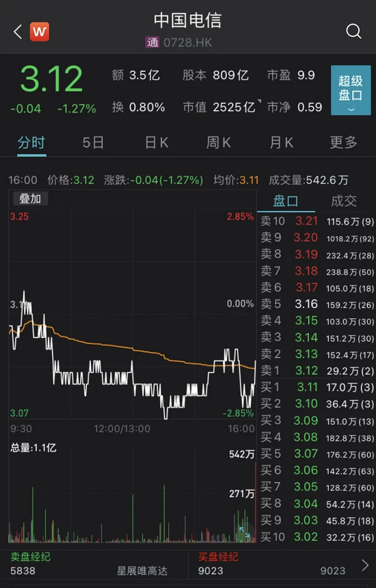This screenshot has width=376, height=588.
Task: Tap the large 3.12 price
Action: pos(51,79)
